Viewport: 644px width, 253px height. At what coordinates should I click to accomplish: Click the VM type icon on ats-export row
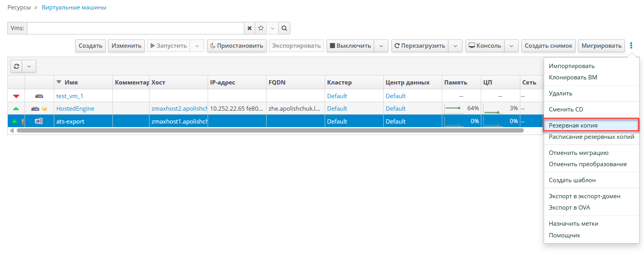click(x=39, y=121)
